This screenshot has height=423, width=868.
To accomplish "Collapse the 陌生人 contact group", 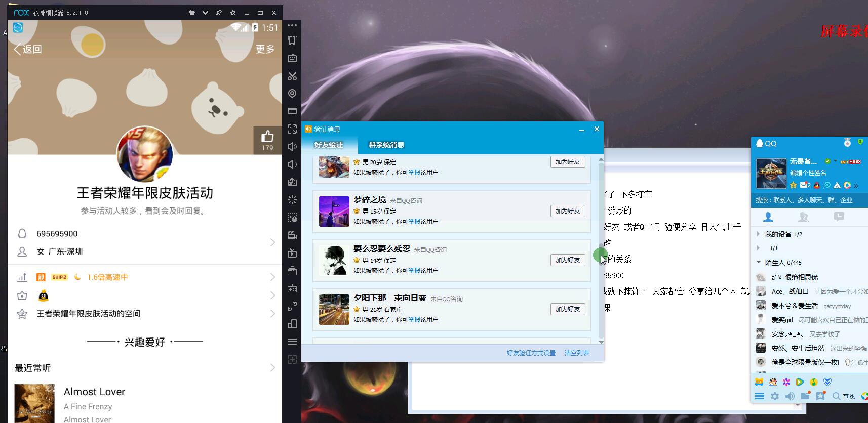I will click(x=758, y=262).
